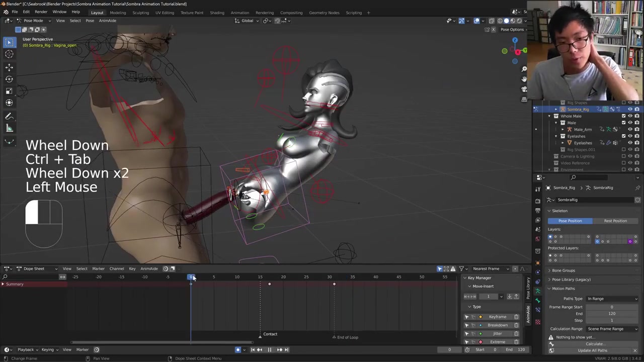Image resolution: width=644 pixels, height=362 pixels.
Task: Expand the Bone Groups panel
Action: coord(563,270)
